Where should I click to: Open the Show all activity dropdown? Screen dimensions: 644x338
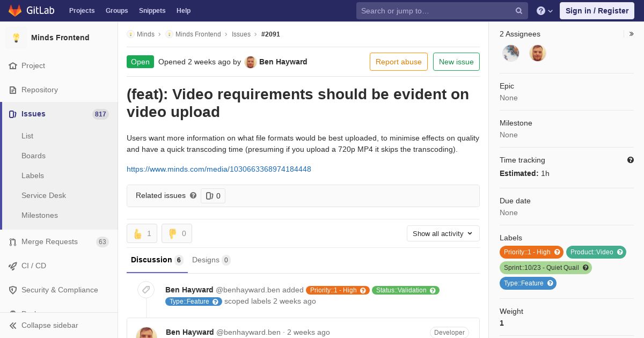pyautogui.click(x=443, y=233)
